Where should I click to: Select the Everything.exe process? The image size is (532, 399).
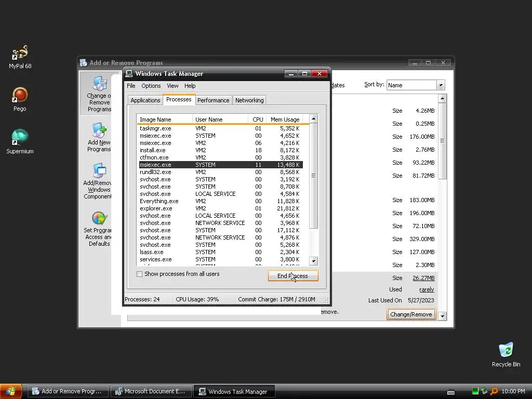coord(220,201)
